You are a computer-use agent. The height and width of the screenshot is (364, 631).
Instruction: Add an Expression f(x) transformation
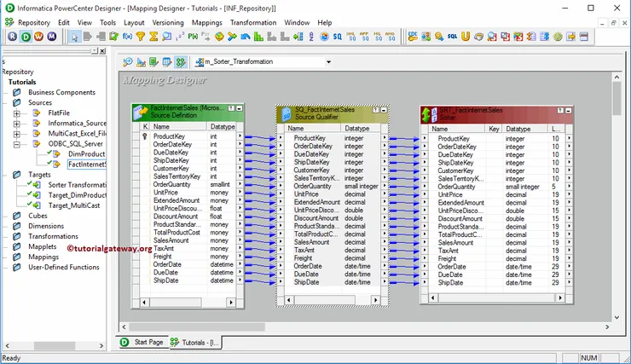click(127, 37)
